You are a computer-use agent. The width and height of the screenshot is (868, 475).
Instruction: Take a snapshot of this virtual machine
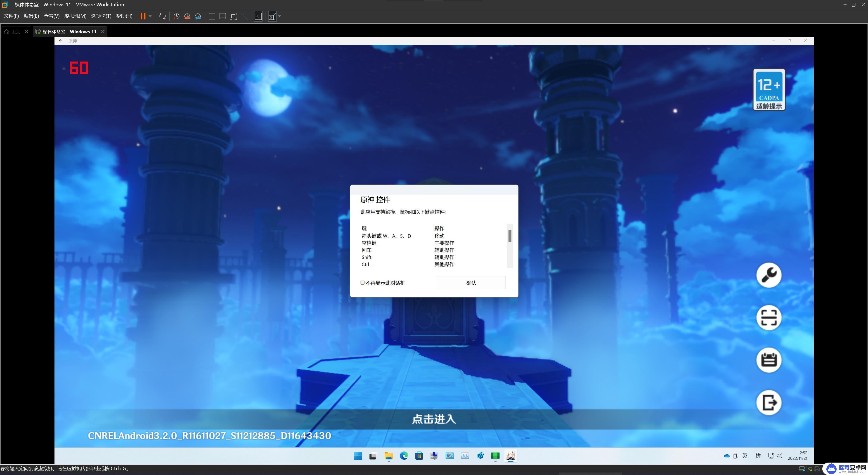coord(176,16)
